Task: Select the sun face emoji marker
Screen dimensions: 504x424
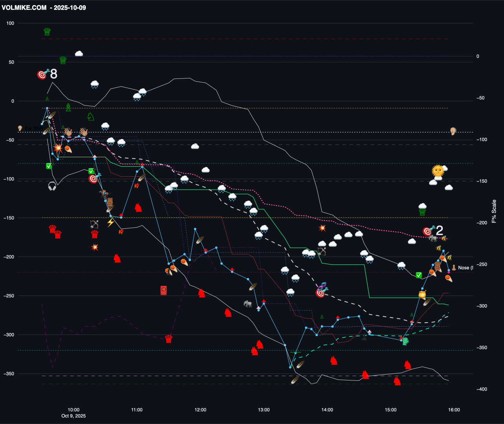Action: 438,171
